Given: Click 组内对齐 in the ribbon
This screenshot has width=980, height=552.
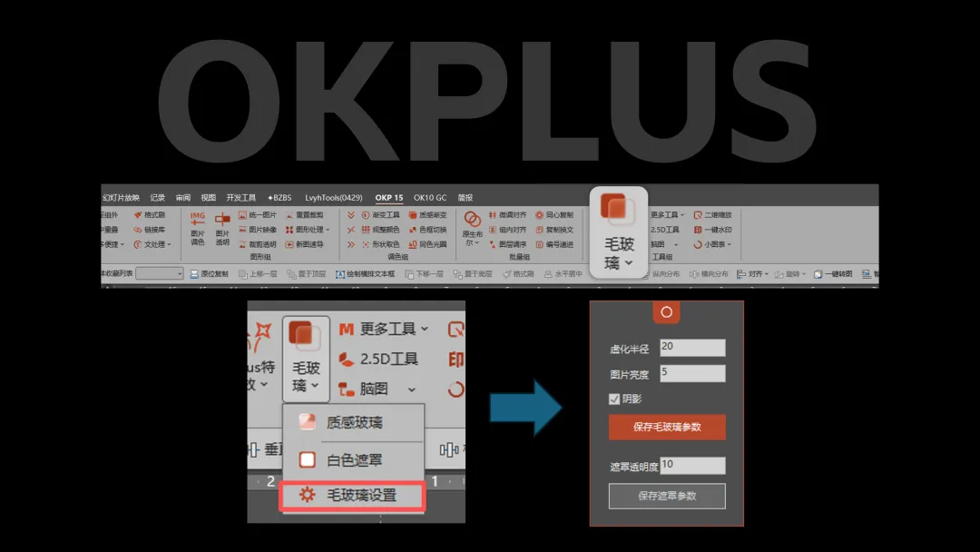Looking at the screenshot, I should (507, 230).
